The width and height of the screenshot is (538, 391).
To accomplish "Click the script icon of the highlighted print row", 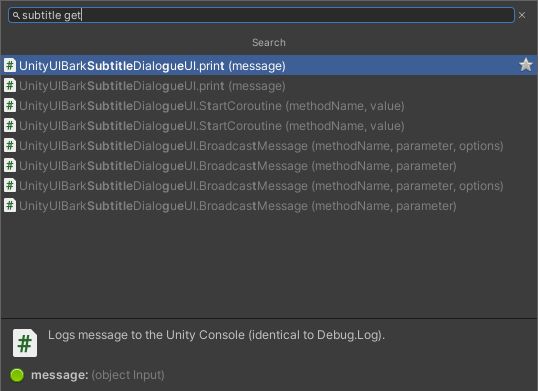I will coord(10,65).
